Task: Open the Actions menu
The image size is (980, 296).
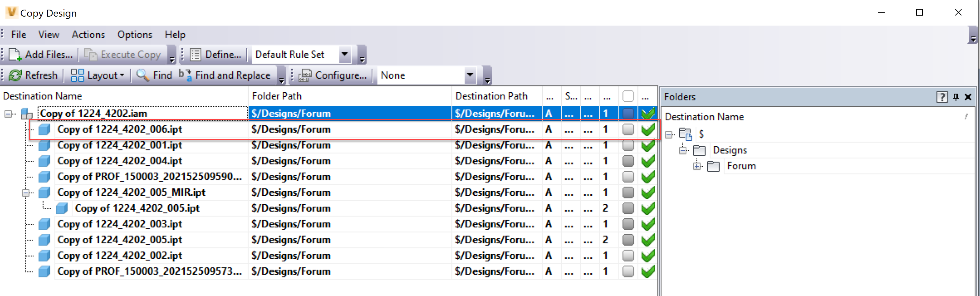Action: pyautogui.click(x=88, y=35)
